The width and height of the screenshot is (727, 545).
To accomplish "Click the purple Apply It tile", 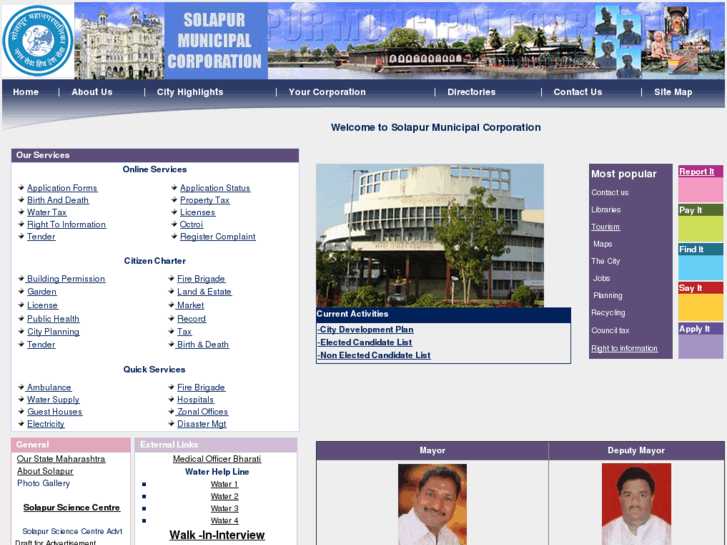I will 701,340.
